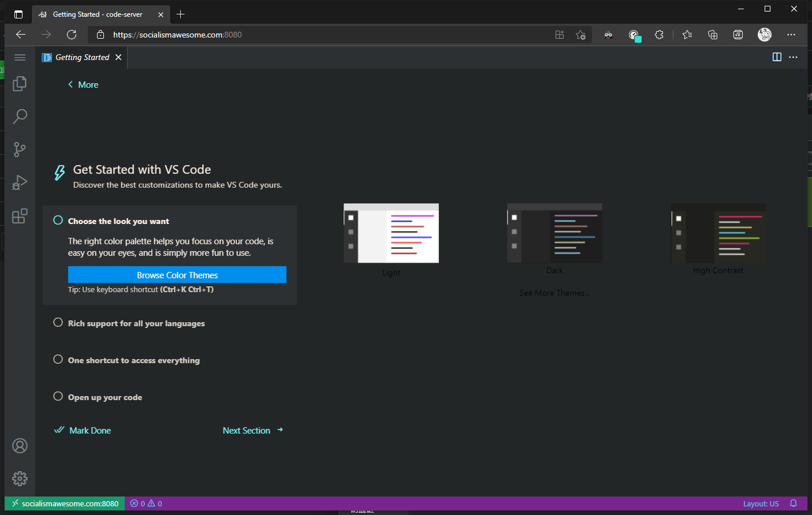Select 'One shortcut to access everything' step
Screen dimensions: 812x515
pyautogui.click(x=133, y=360)
